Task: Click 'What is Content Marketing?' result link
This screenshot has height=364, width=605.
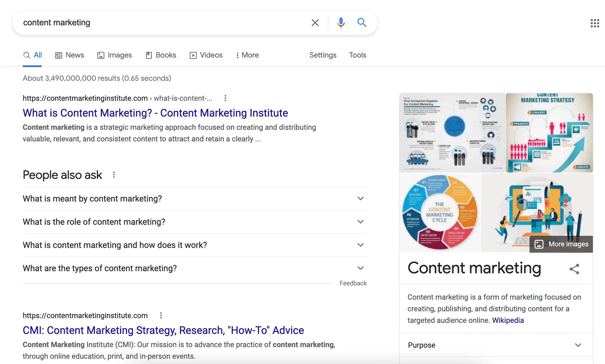Action: 155,113
